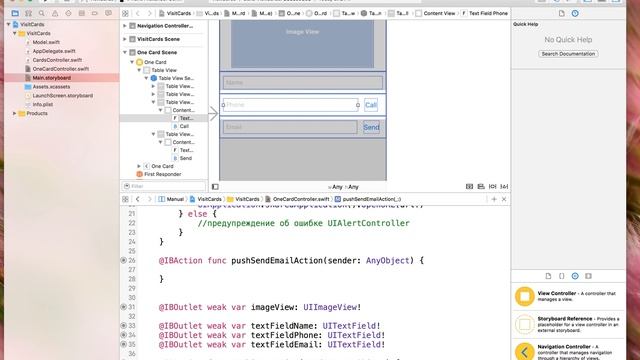Collapse the One Card controller node
Image resolution: width=640 pixels, height=360 pixels.
(x=132, y=62)
